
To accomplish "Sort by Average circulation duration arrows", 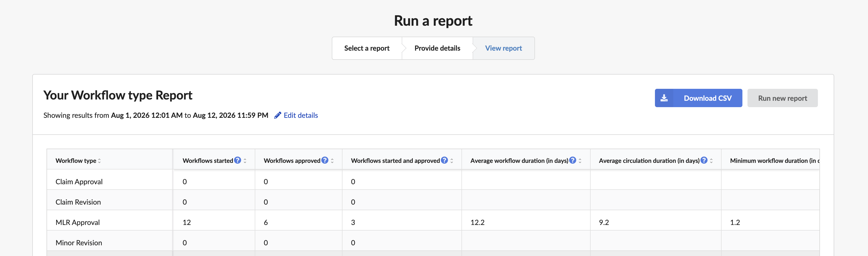I will pos(711,161).
